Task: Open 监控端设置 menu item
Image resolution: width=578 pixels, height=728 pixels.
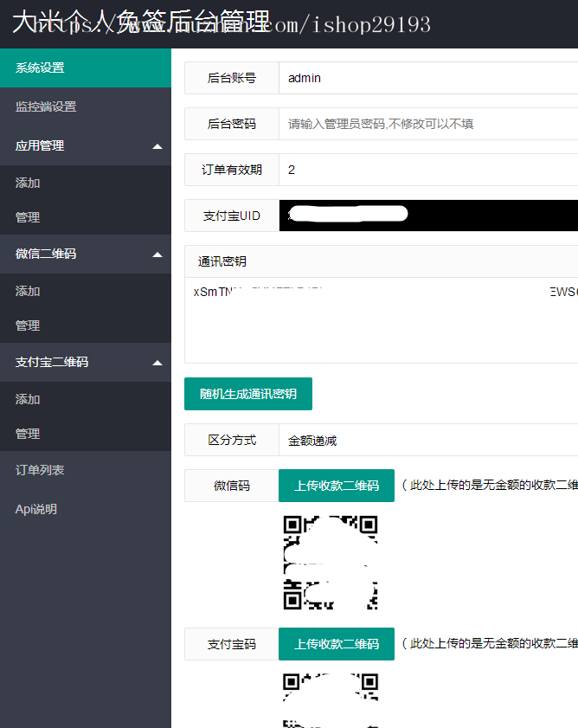Action: coord(86,106)
